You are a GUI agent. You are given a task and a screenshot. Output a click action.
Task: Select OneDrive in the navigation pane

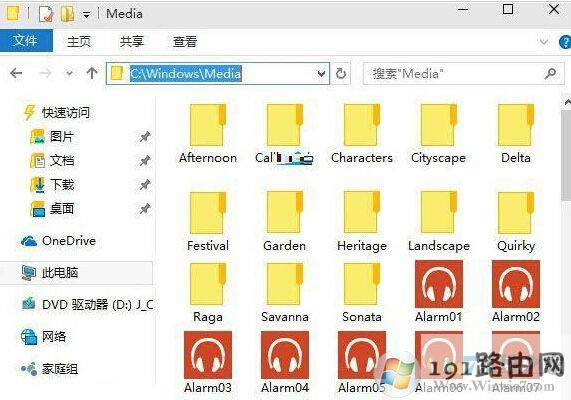(x=59, y=241)
